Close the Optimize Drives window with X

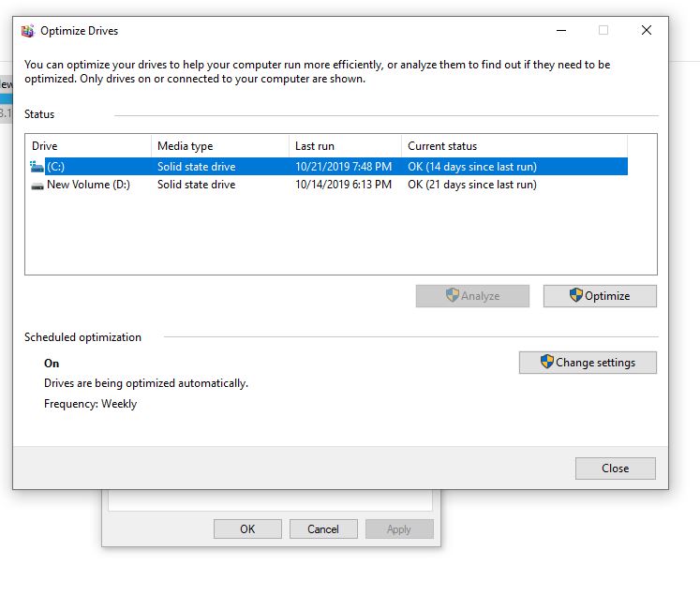click(646, 31)
